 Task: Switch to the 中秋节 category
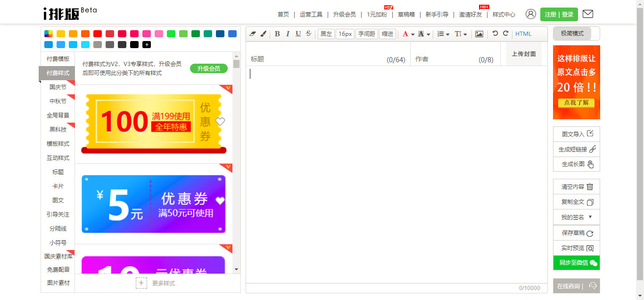point(58,101)
